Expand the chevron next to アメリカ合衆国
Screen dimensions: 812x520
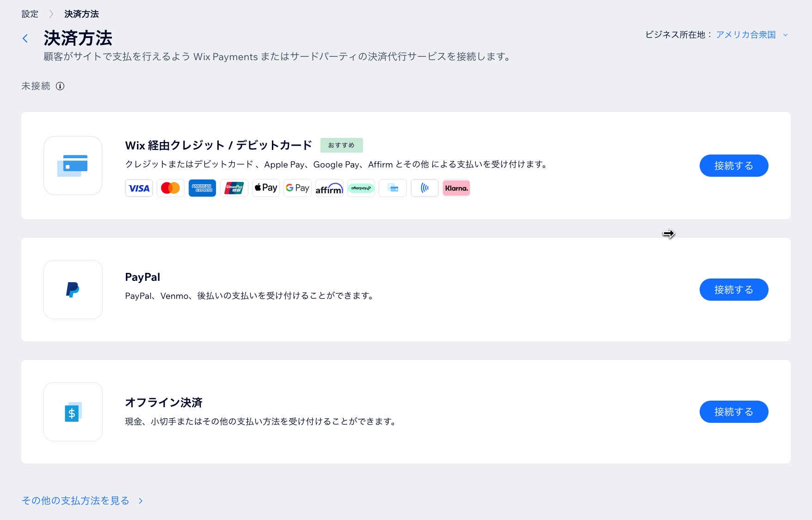pos(785,35)
